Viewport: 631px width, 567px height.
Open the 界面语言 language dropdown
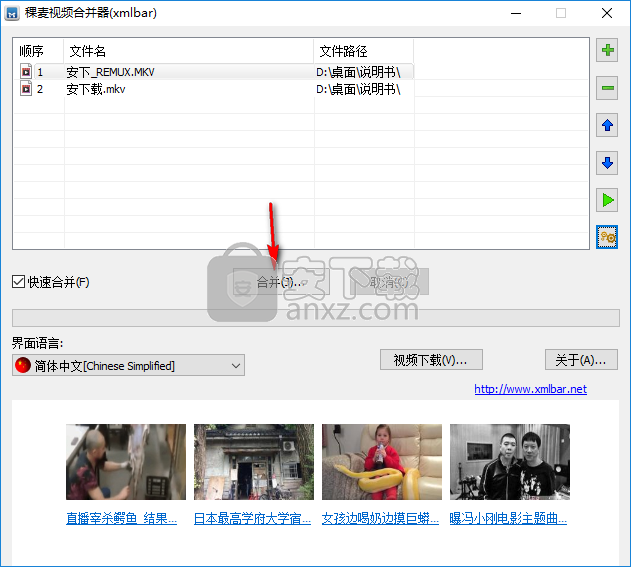128,365
